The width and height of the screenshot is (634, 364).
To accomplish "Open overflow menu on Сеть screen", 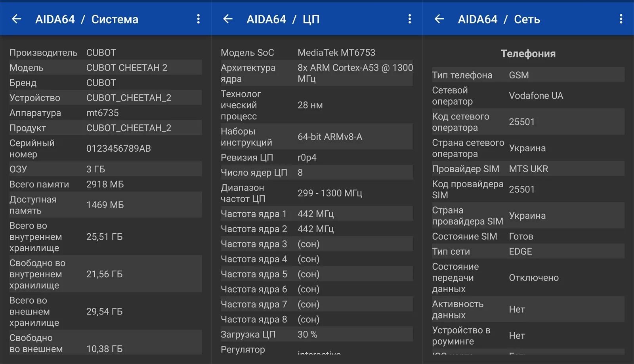I will pos(621,19).
